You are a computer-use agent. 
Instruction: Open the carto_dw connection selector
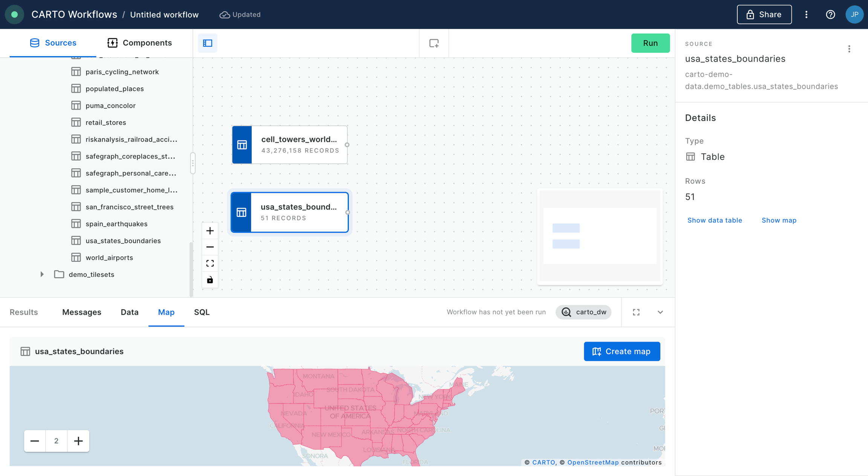coord(584,312)
